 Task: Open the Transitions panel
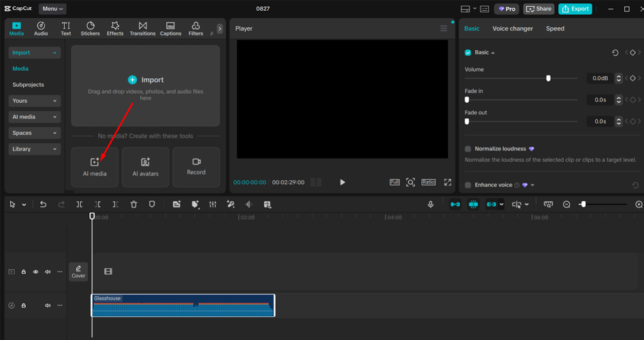click(142, 29)
